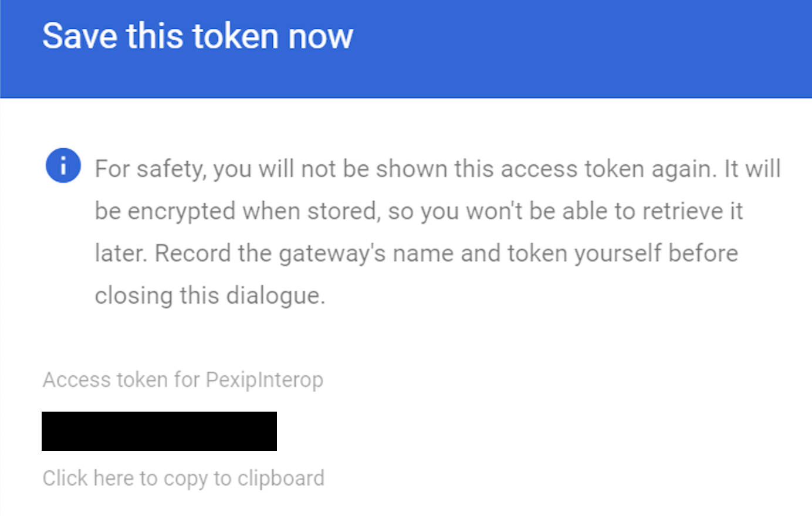Click the word 'Save' in the header
The image size is (812, 516).
80,36
